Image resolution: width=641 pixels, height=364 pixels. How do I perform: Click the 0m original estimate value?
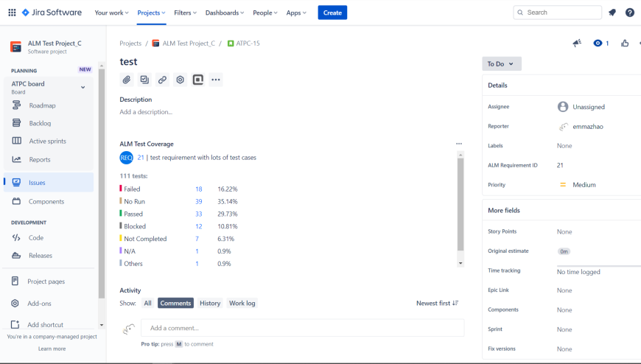click(x=564, y=251)
